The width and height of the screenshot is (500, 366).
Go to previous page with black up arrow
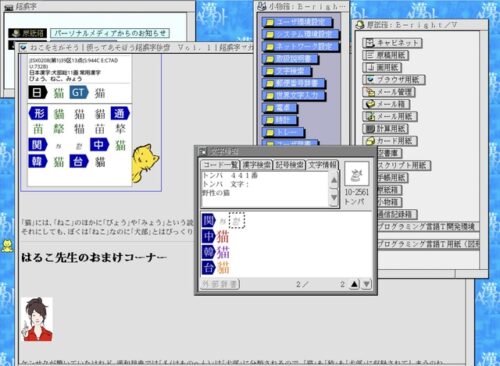(x=354, y=284)
